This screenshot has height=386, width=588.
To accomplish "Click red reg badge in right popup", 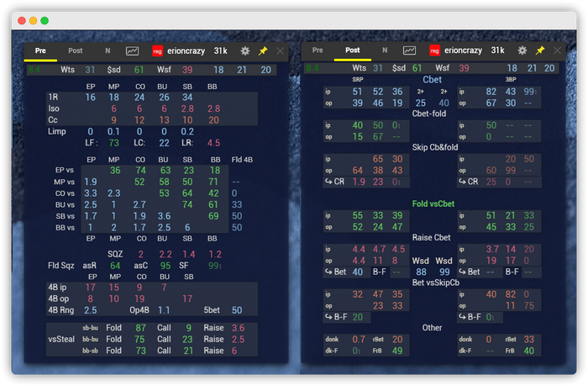I will click(434, 50).
